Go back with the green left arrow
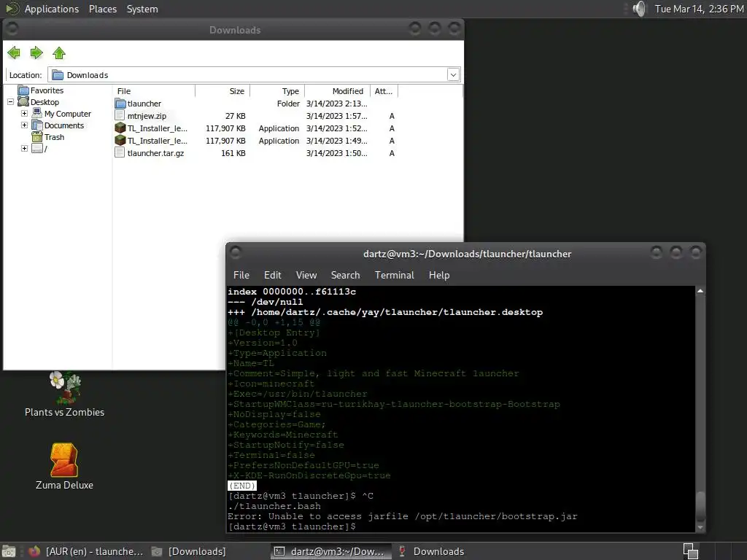The width and height of the screenshot is (747, 560). click(14, 52)
